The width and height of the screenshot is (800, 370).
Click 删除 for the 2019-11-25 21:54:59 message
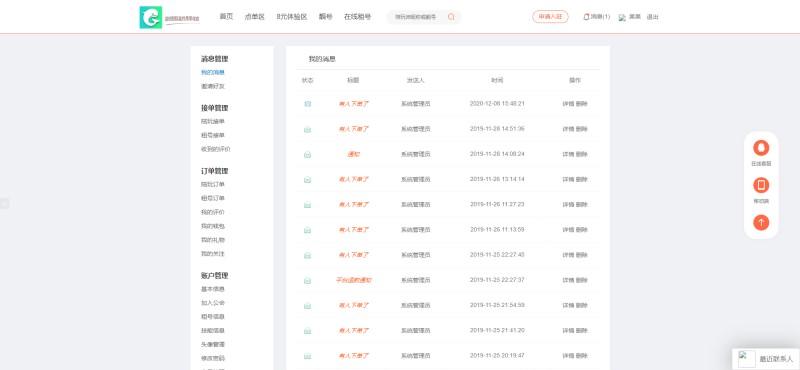coord(582,306)
